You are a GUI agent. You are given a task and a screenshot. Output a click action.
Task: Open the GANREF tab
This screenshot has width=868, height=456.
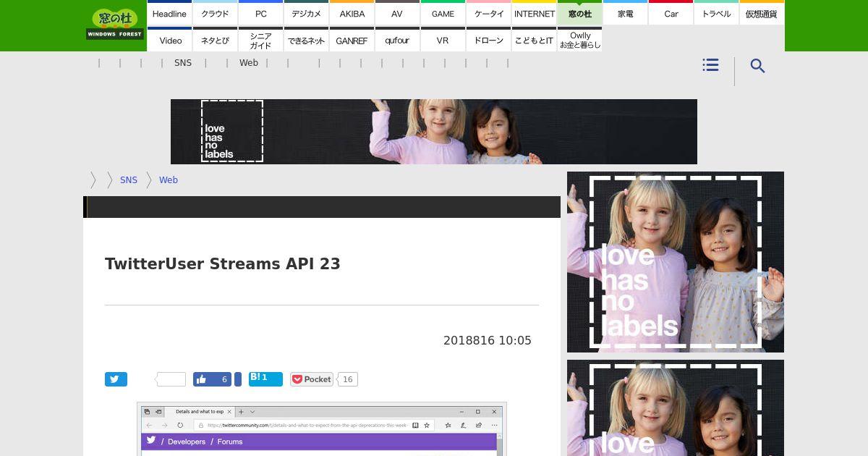[352, 40]
